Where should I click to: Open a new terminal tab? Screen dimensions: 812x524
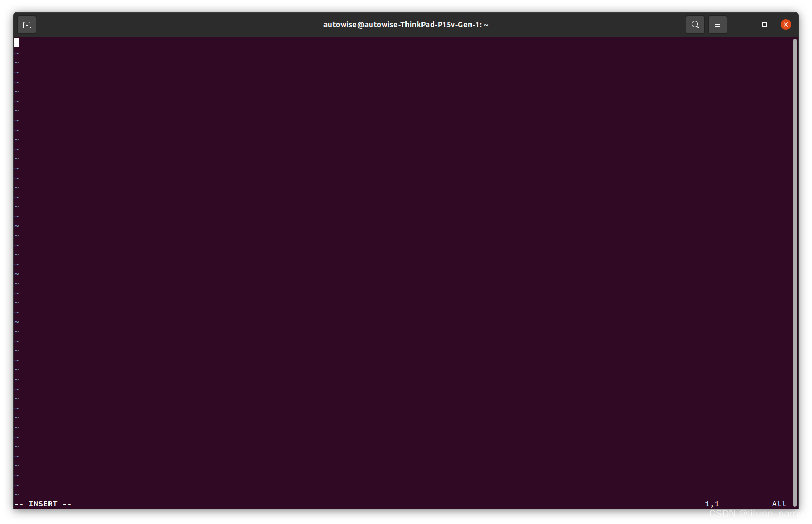(x=27, y=25)
